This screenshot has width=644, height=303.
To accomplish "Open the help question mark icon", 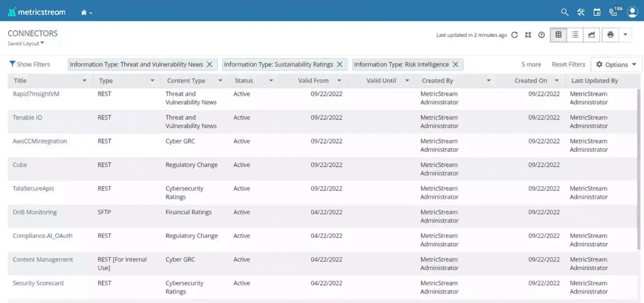I will (541, 35).
